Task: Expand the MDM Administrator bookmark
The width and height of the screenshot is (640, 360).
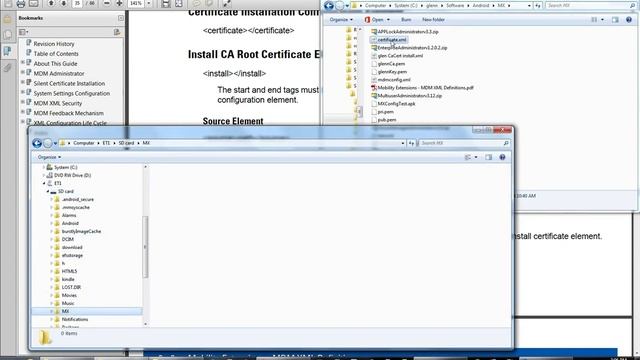Action: coord(23,73)
